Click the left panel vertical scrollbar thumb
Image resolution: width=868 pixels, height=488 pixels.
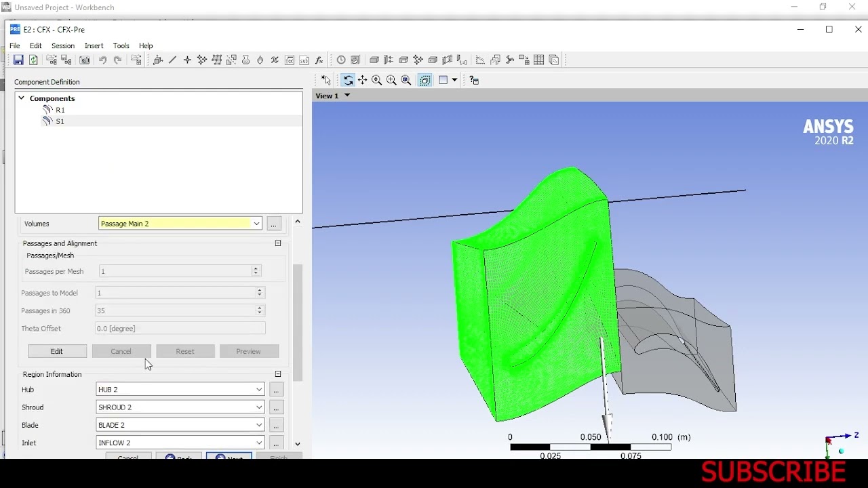(x=298, y=322)
